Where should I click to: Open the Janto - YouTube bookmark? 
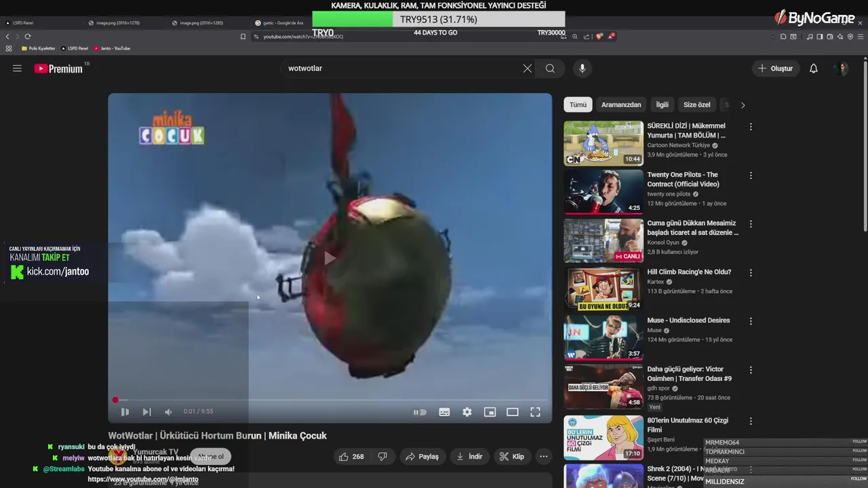tap(113, 48)
